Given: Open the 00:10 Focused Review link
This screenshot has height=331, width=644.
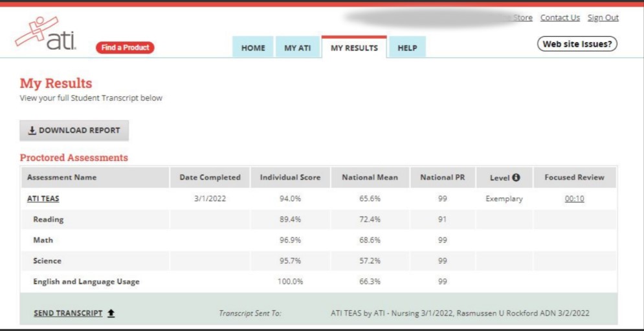Looking at the screenshot, I should (x=574, y=198).
